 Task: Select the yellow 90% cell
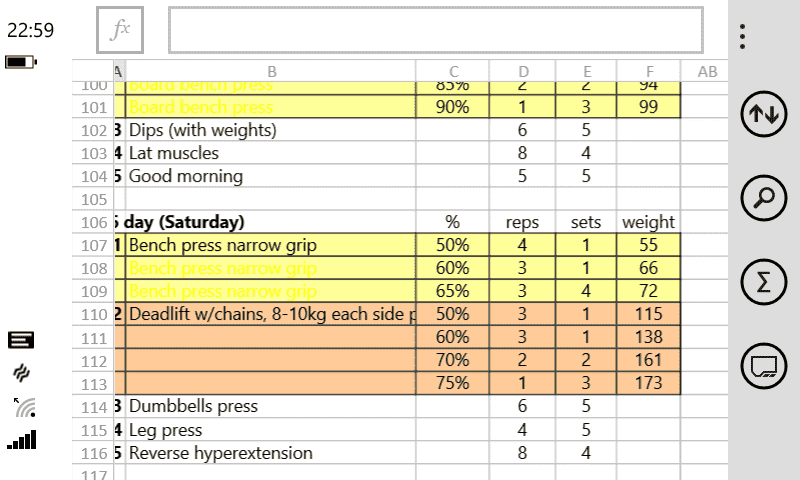pyautogui.click(x=453, y=107)
